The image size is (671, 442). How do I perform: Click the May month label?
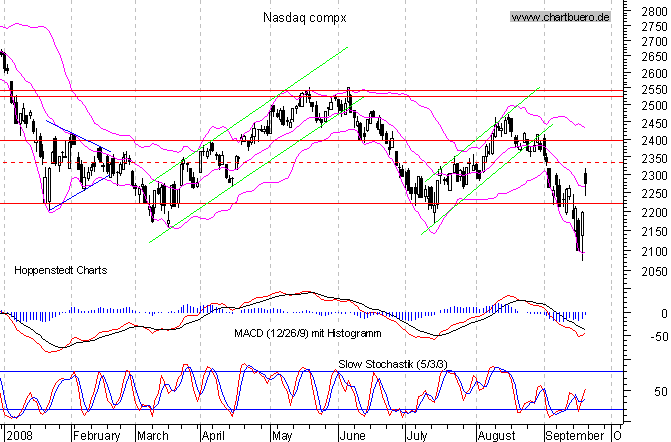pos(282,436)
